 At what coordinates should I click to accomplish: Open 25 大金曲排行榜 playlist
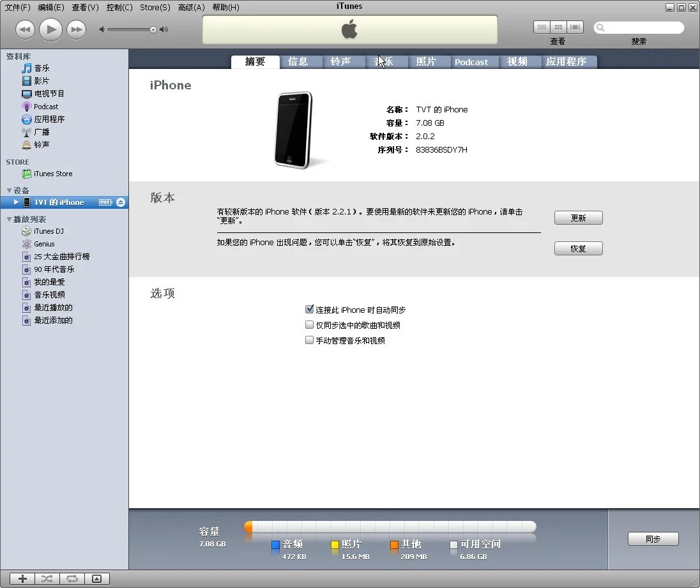[x=61, y=257]
